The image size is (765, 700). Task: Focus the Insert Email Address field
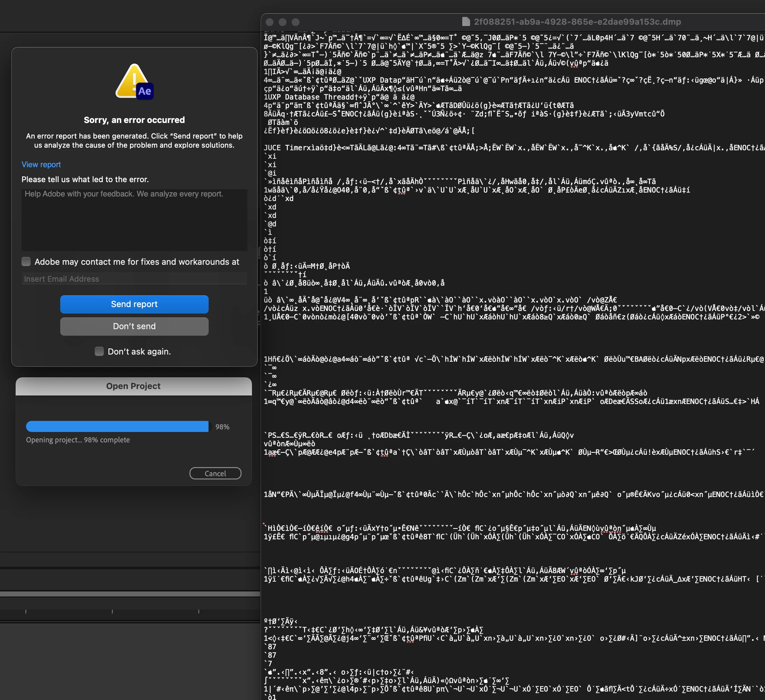tap(134, 279)
